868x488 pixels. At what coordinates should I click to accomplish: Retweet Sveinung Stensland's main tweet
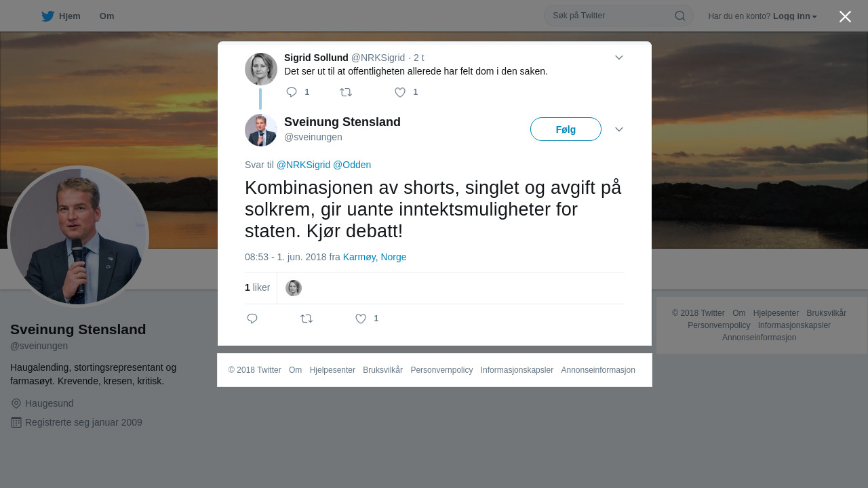coord(307,319)
